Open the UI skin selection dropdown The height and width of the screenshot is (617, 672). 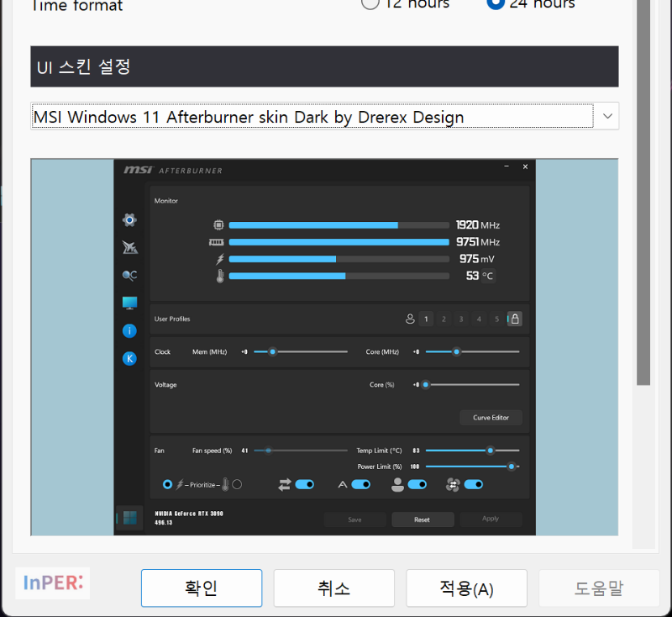(324, 116)
